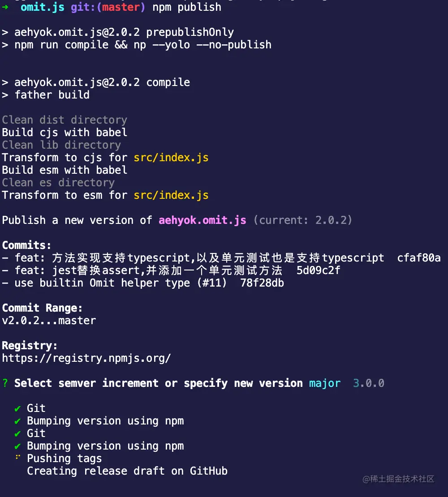Click the src/index.js path after esm

pyautogui.click(x=171, y=196)
